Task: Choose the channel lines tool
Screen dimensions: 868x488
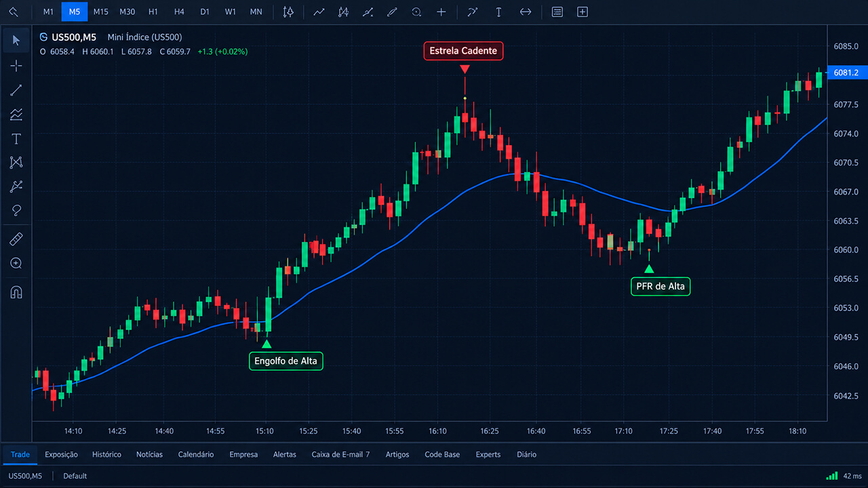Action: tap(16, 115)
